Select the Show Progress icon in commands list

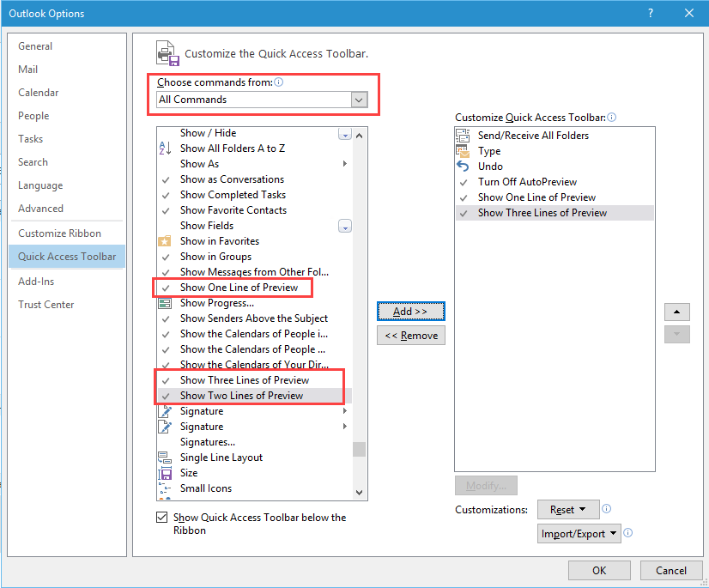click(165, 303)
